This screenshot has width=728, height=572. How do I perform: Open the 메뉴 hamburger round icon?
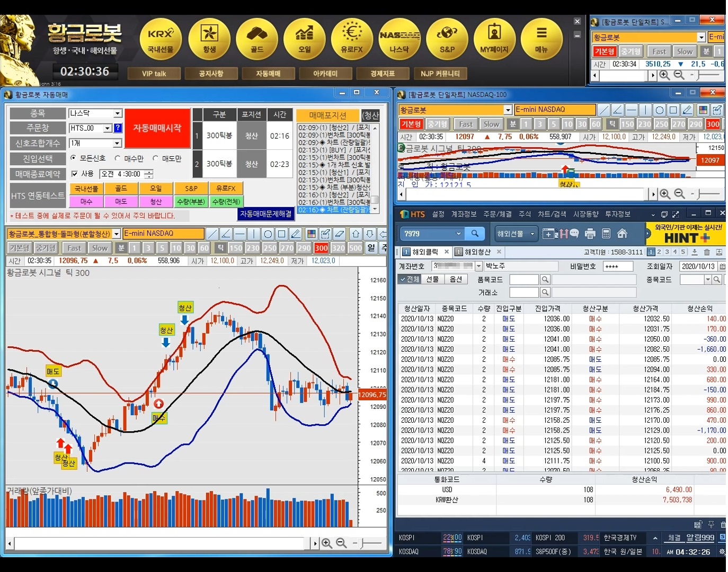pyautogui.click(x=541, y=39)
